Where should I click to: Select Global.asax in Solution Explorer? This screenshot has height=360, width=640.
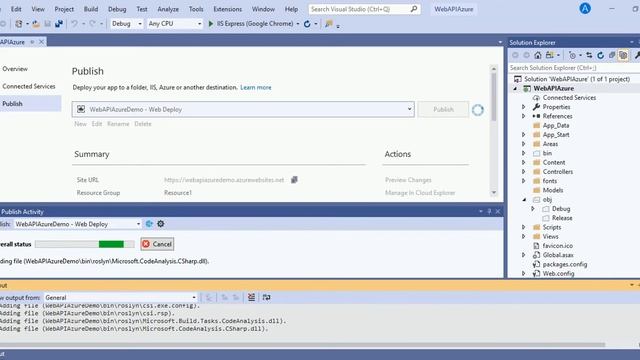[558, 255]
